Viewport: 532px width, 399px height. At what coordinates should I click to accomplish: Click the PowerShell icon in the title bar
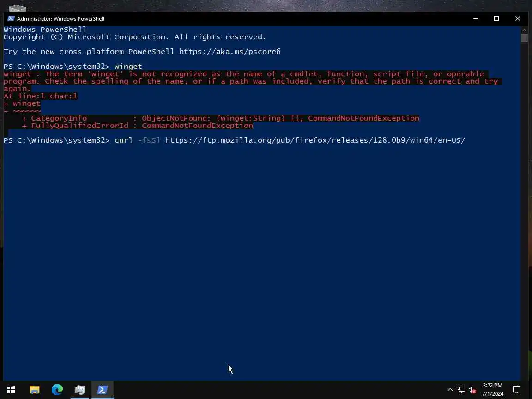point(11,18)
